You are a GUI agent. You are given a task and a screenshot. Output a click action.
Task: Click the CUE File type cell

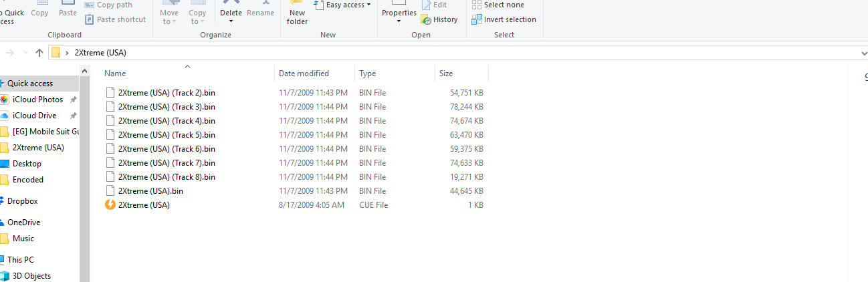tap(373, 205)
